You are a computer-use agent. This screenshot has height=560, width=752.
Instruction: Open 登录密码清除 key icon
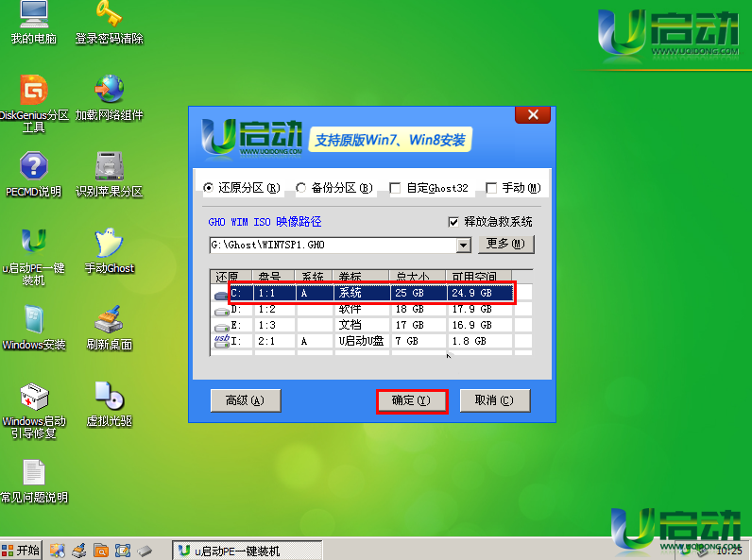109,16
